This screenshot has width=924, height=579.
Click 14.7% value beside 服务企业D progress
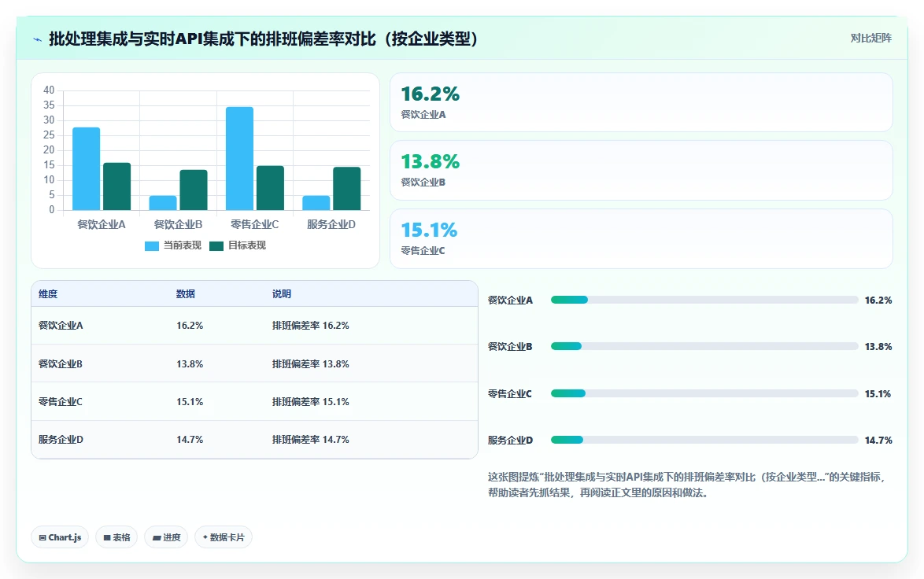878,440
